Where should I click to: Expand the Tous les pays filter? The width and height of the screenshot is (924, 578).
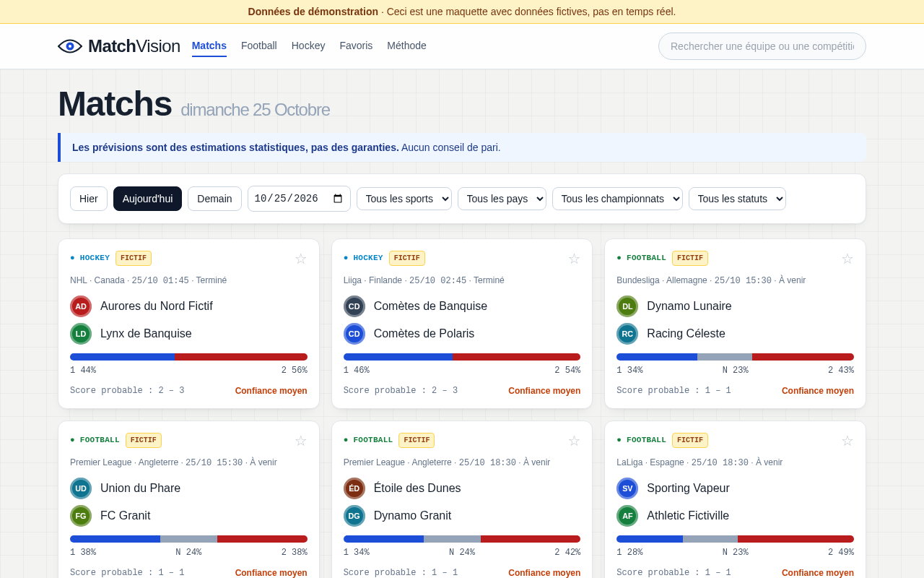point(502,199)
